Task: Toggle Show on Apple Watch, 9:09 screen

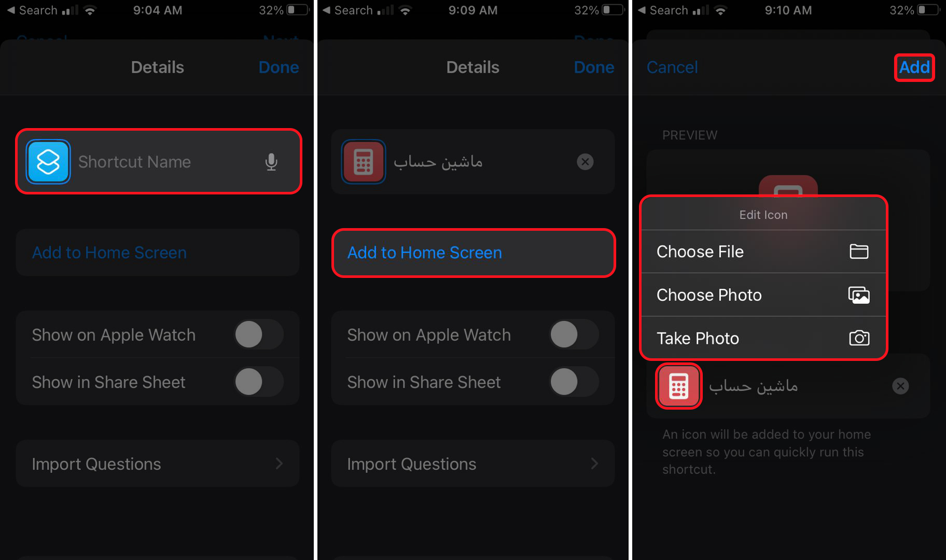Action: pos(574,334)
